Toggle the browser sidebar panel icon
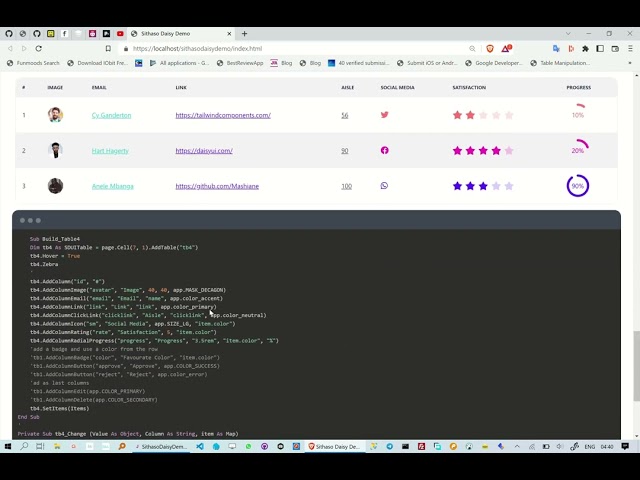The width and height of the screenshot is (640, 480). [x=600, y=49]
